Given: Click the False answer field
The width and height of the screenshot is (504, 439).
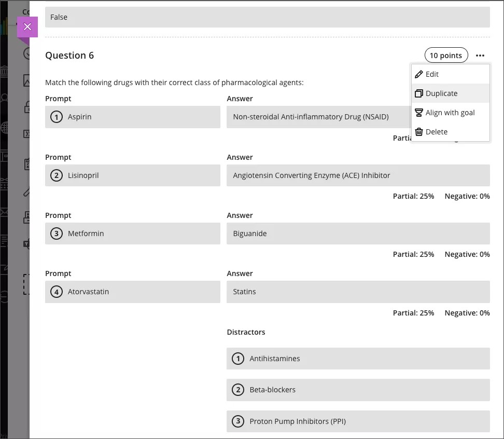Looking at the screenshot, I should 268,17.
